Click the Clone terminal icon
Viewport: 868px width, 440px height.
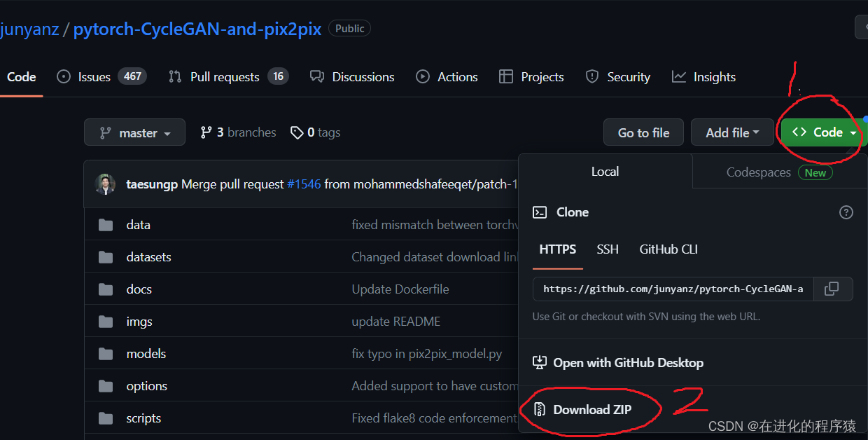point(540,212)
